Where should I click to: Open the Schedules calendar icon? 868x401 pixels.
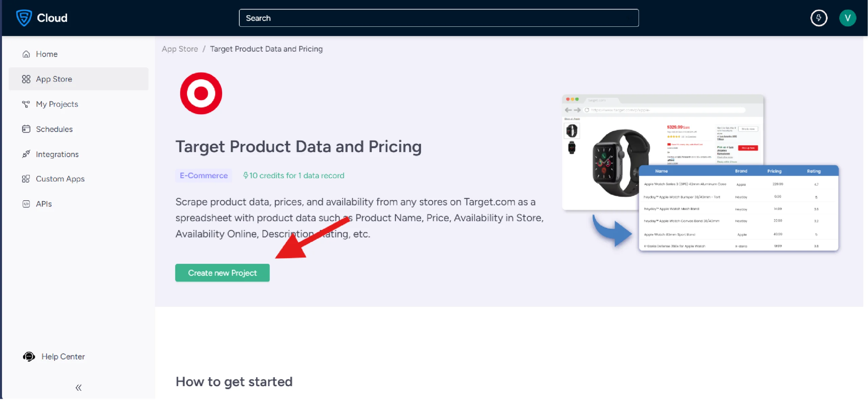26,129
